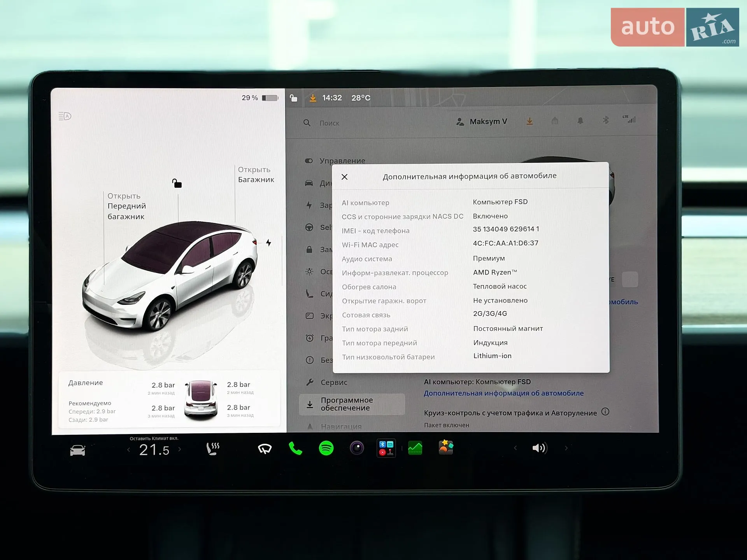
Task: Open Bluetooth settings icon
Action: coord(605,120)
